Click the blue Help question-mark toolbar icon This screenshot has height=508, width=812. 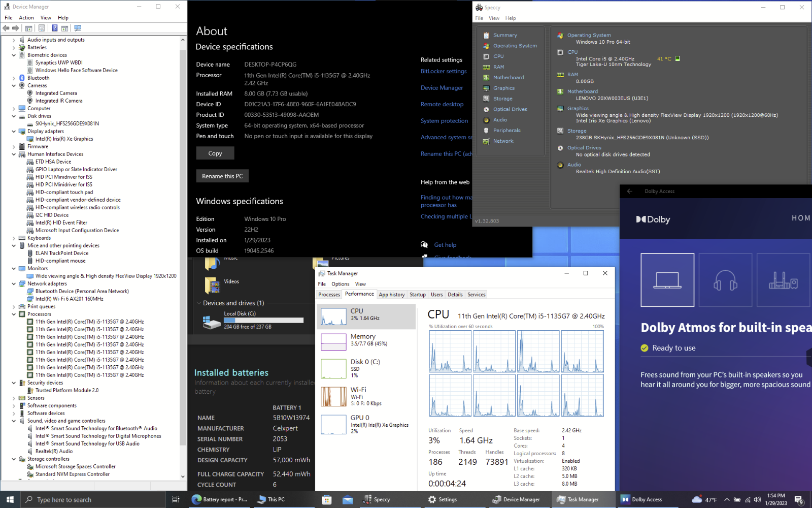coord(55,28)
